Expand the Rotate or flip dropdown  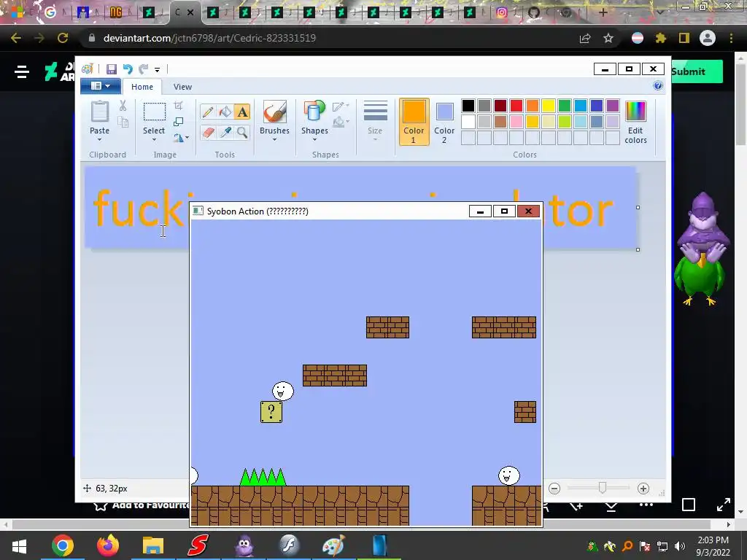point(182,138)
